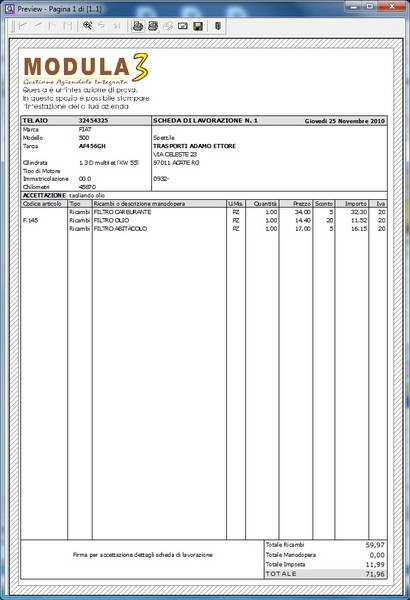Minimize the Preview window

coord(354,7)
